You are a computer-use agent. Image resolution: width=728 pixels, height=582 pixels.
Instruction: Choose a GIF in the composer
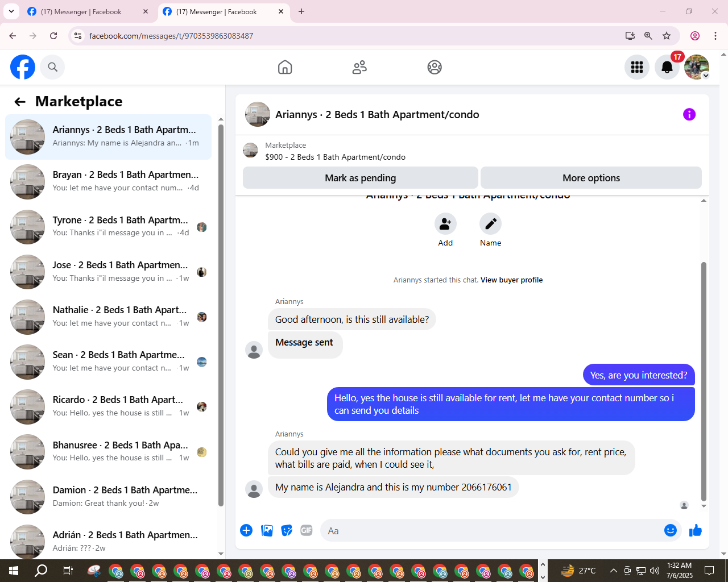pos(307,530)
